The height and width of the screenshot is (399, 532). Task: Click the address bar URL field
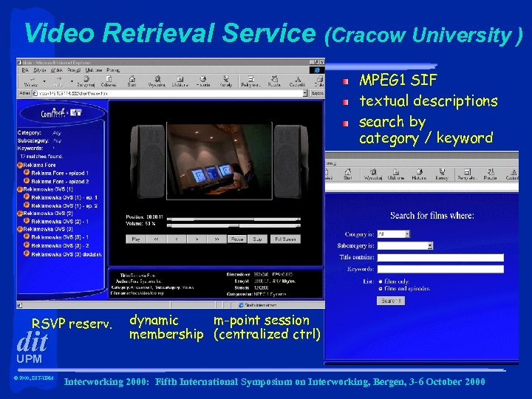pyautogui.click(x=170, y=93)
